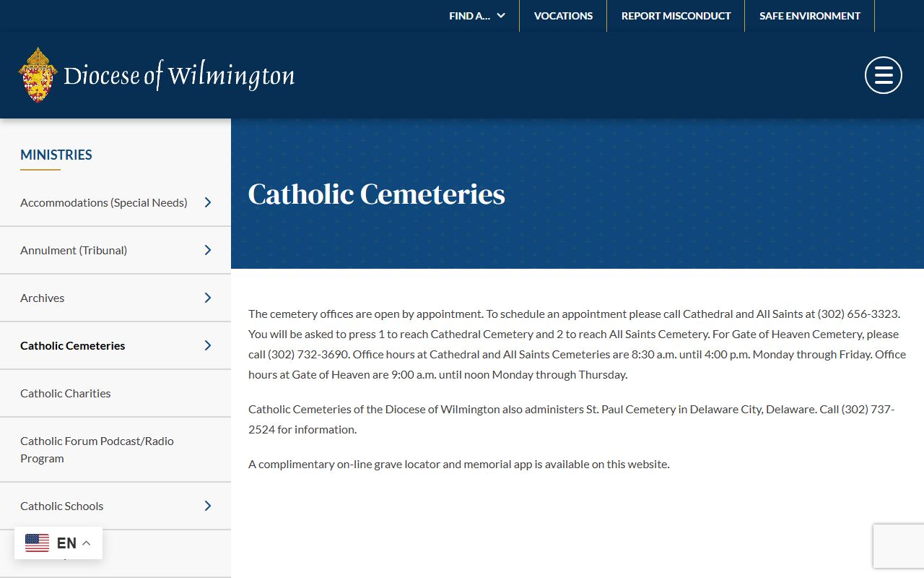Expand the Archives chevron arrow
The height and width of the screenshot is (578, 924).
[208, 298]
